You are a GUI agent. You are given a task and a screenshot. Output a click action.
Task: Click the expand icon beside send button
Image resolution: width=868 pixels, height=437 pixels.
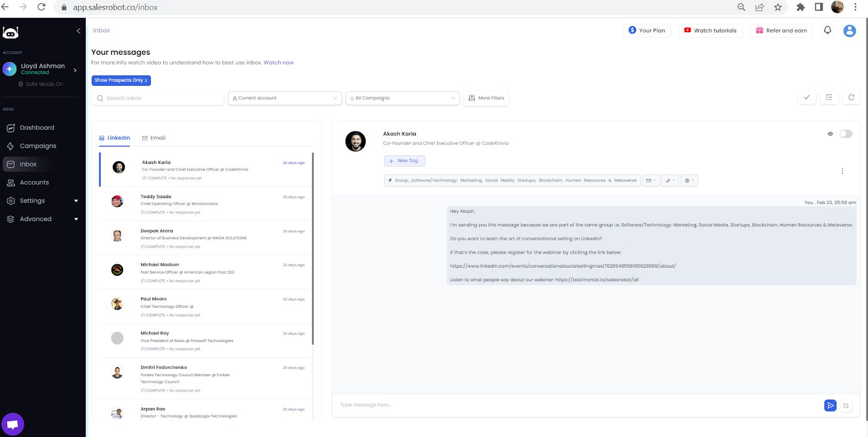pos(846,406)
